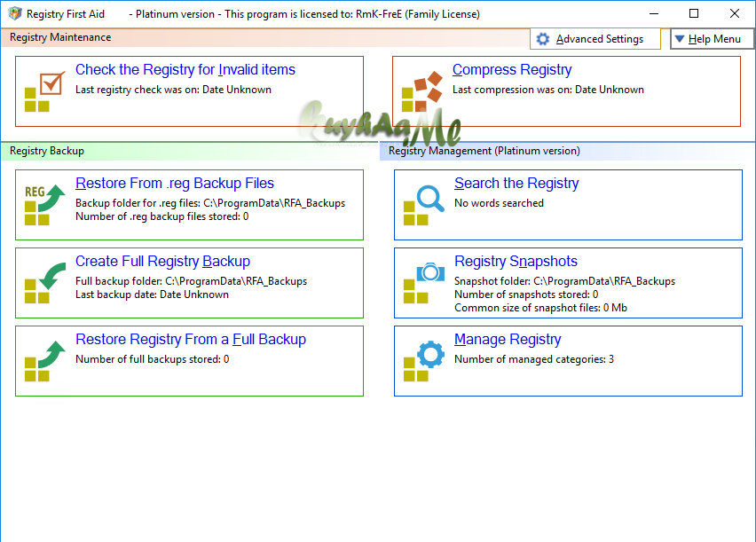Open the Help Menu dropdown arrow
This screenshot has height=542, width=756.
679,39
